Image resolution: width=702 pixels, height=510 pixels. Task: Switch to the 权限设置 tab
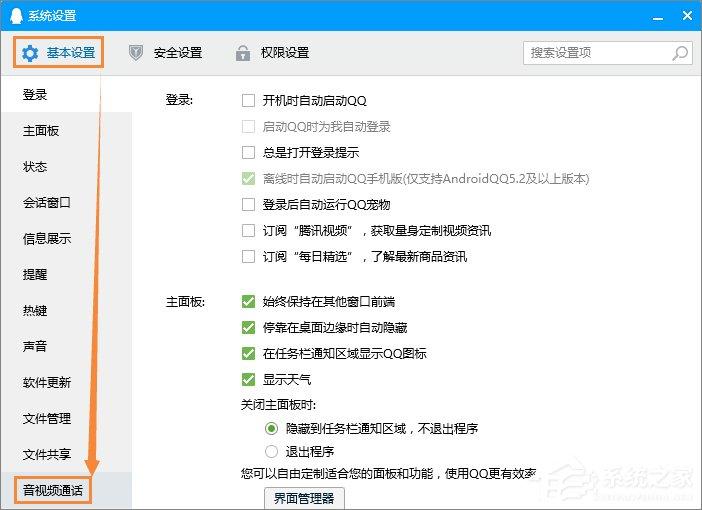pyautogui.click(x=272, y=53)
